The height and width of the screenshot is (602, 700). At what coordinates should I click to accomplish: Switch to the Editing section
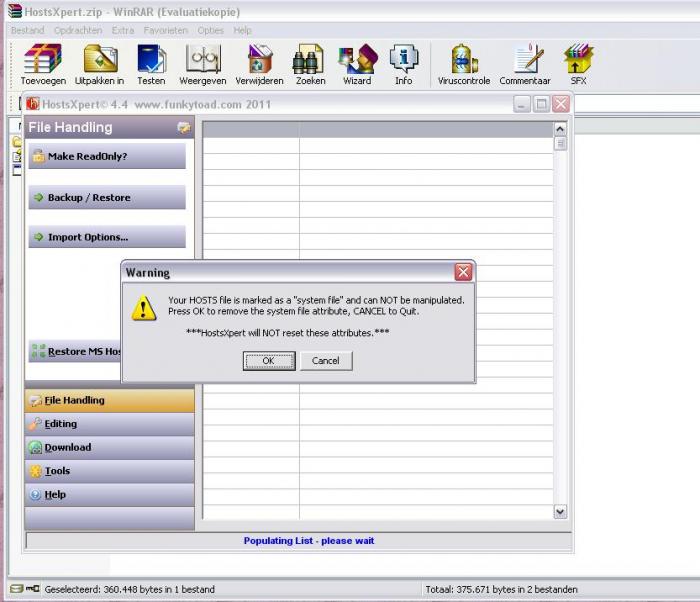pyautogui.click(x=110, y=424)
